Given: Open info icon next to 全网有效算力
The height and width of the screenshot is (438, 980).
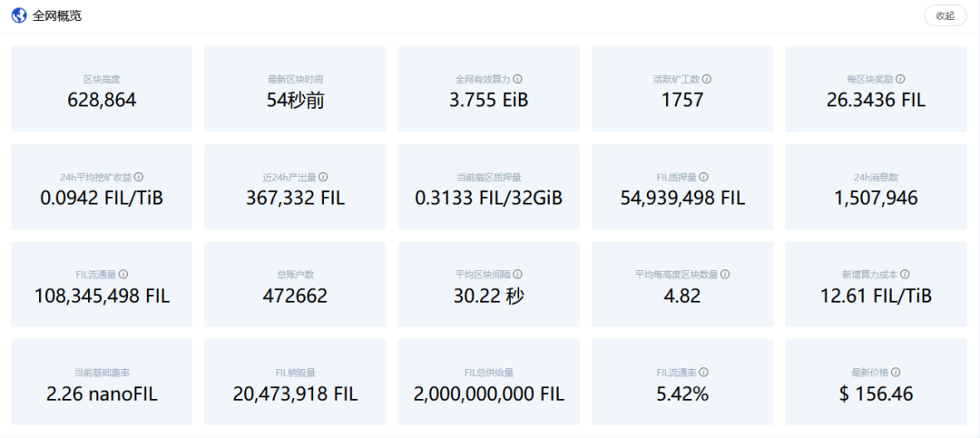Looking at the screenshot, I should 517,80.
